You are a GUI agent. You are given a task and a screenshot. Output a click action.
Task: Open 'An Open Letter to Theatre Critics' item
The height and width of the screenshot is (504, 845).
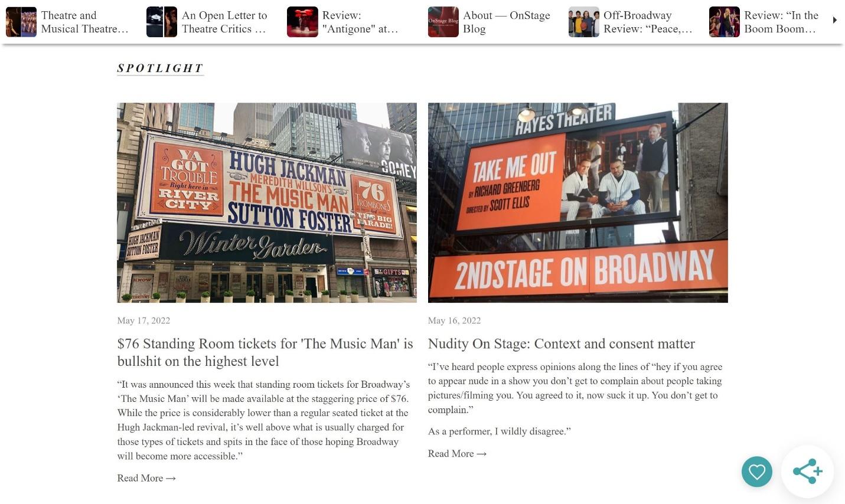coord(208,22)
